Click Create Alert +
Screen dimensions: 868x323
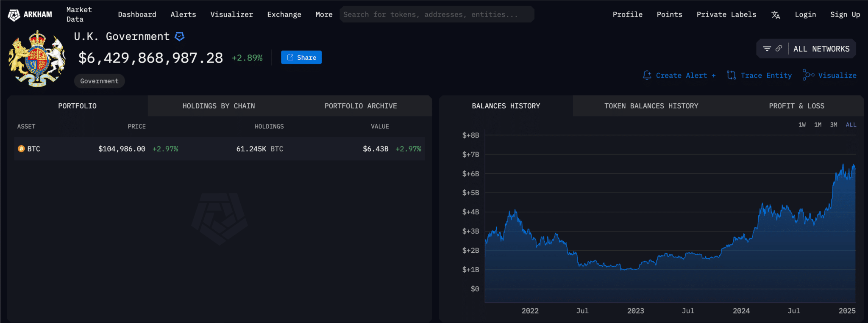[x=686, y=75]
